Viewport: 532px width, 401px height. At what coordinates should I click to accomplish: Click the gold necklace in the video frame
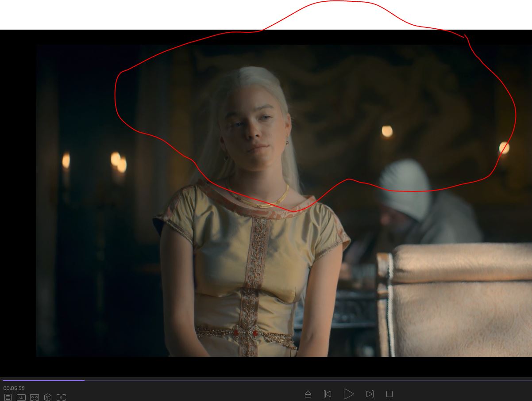coord(261,200)
